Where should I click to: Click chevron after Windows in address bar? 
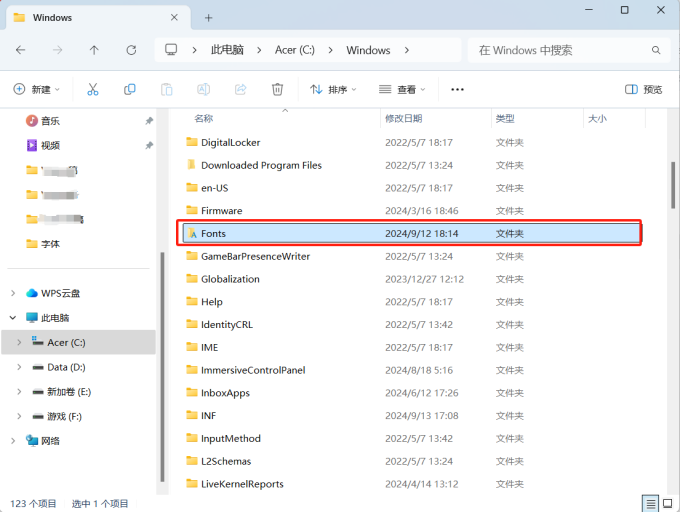point(406,50)
